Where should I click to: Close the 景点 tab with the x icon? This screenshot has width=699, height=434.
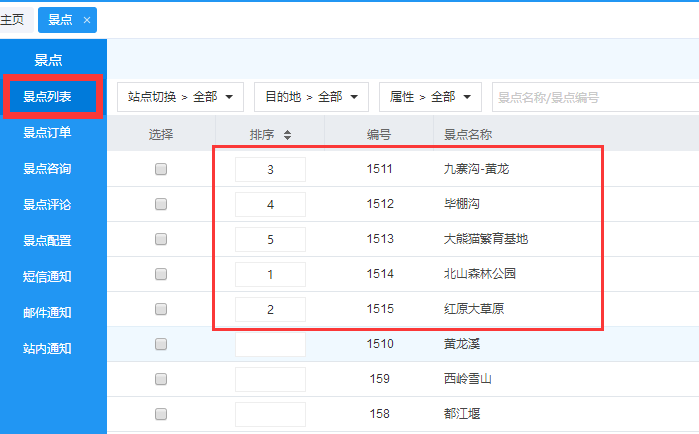pos(87,20)
